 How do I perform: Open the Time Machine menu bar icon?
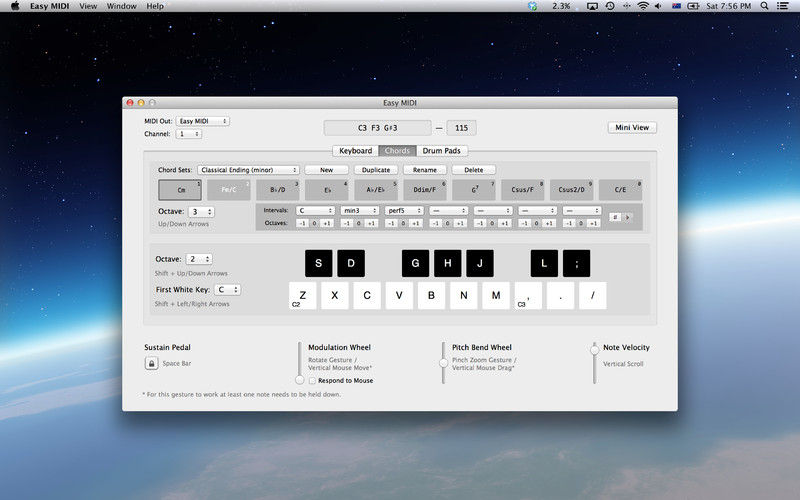[x=610, y=6]
